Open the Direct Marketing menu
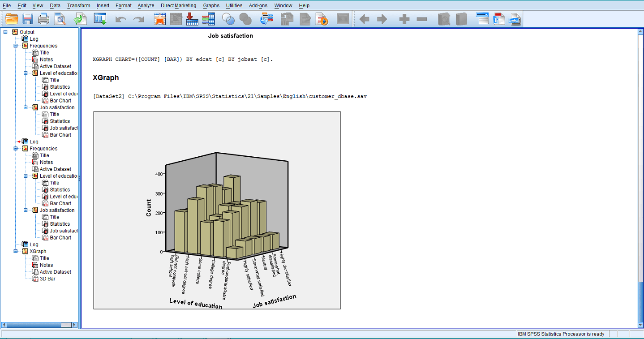 coord(178,5)
